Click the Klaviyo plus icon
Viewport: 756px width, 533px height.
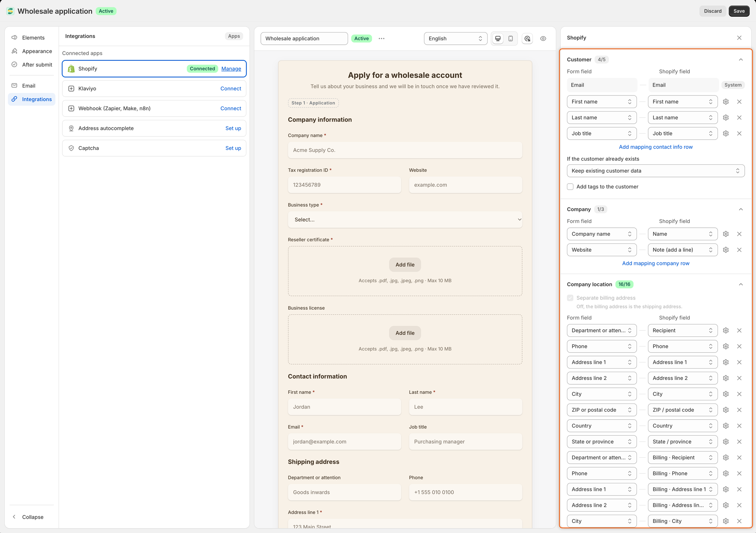71,89
